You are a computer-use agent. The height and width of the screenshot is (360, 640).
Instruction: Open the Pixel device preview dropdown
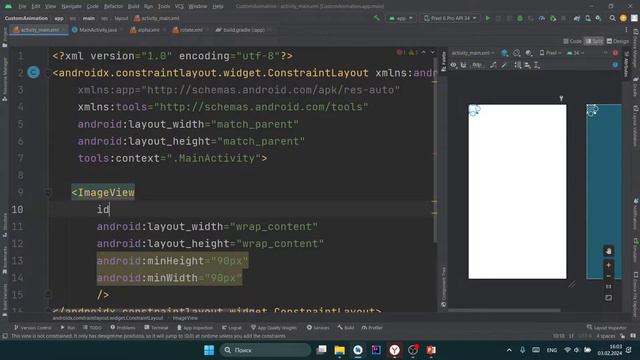[550, 53]
